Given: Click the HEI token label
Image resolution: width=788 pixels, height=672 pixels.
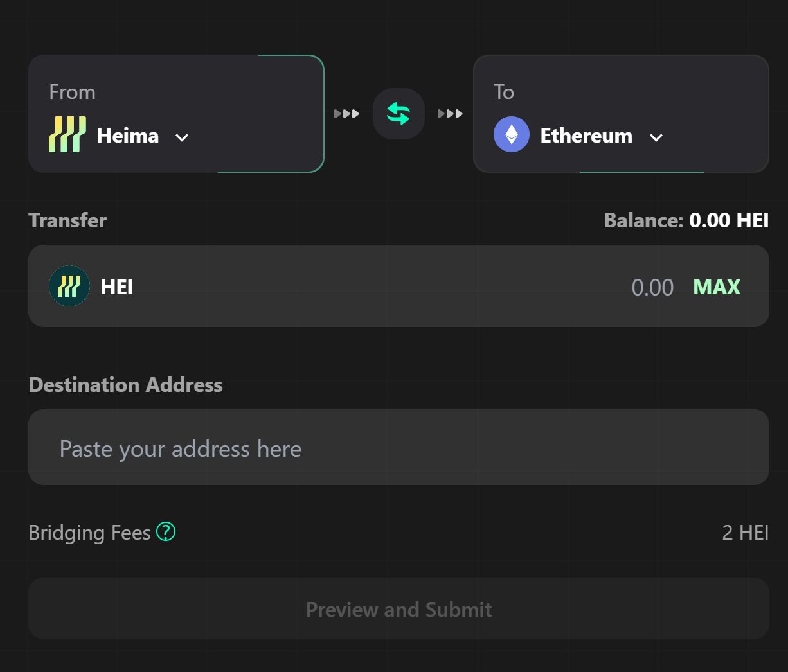Looking at the screenshot, I should tap(117, 287).
